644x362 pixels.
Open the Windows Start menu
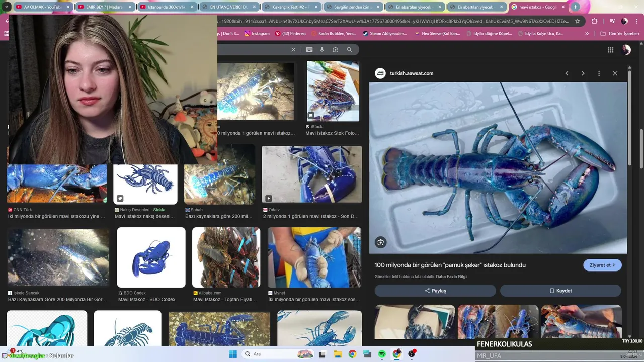(x=233, y=354)
